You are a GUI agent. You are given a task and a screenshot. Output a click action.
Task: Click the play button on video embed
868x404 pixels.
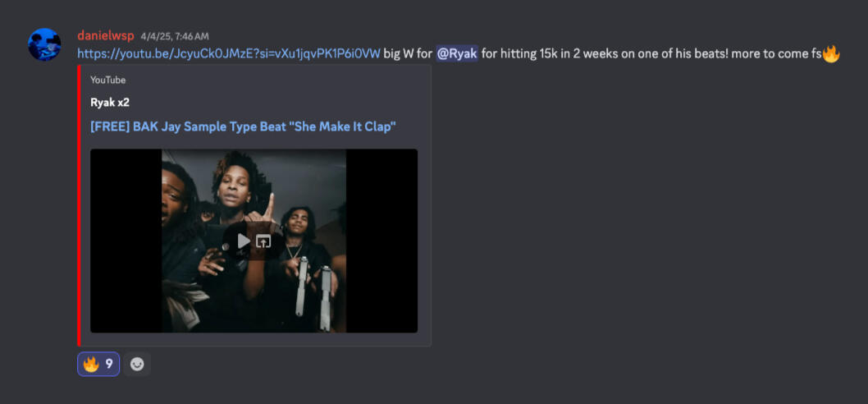pyautogui.click(x=244, y=241)
